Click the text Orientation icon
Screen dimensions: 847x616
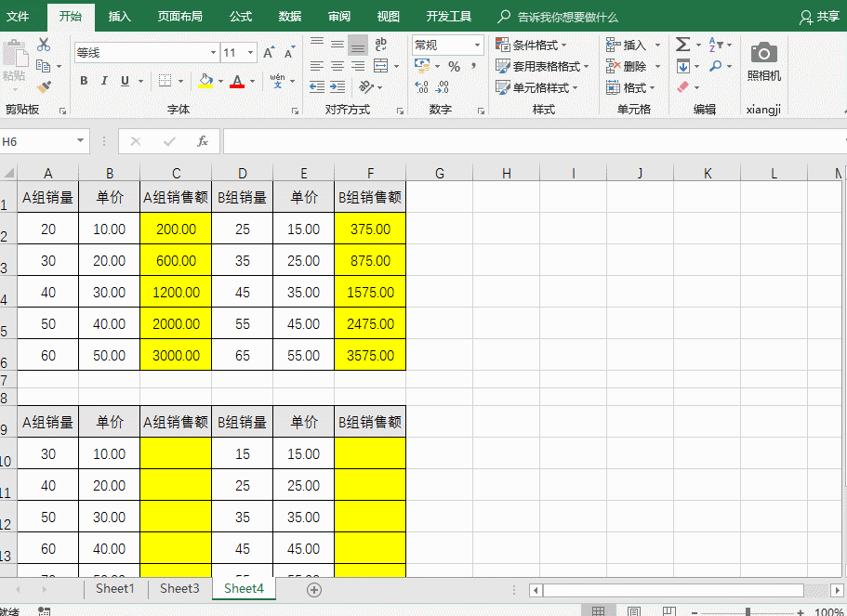[366, 86]
